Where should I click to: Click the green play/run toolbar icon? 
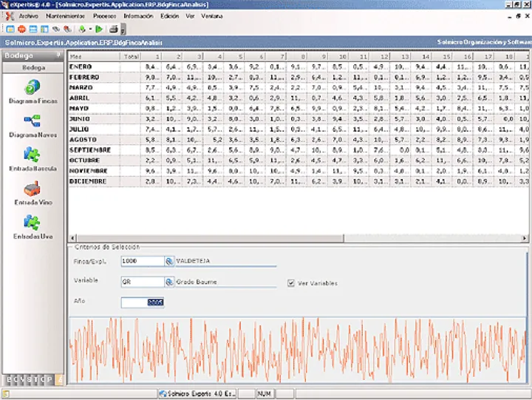98,29
